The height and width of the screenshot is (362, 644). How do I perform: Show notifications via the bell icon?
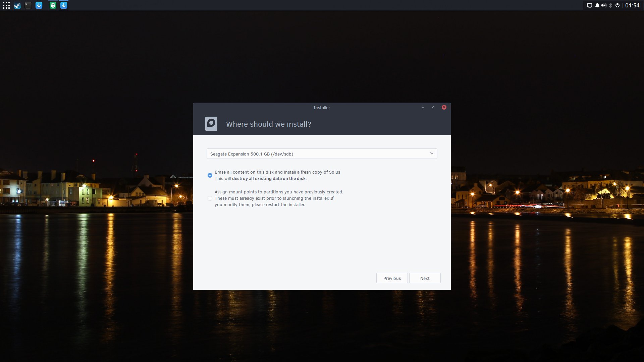pyautogui.click(x=597, y=5)
